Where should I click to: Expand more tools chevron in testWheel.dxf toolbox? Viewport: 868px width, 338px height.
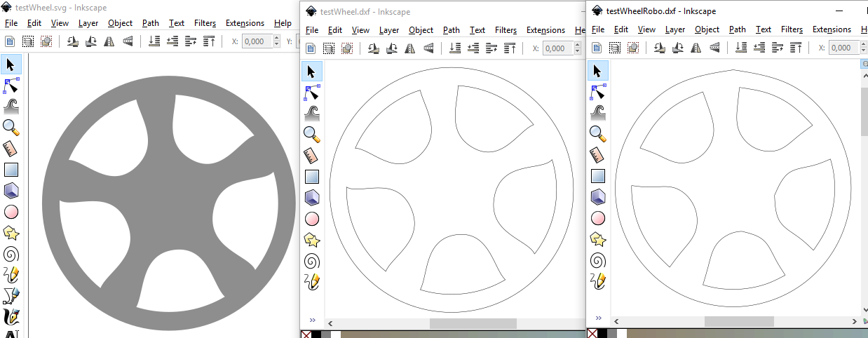coord(312,319)
